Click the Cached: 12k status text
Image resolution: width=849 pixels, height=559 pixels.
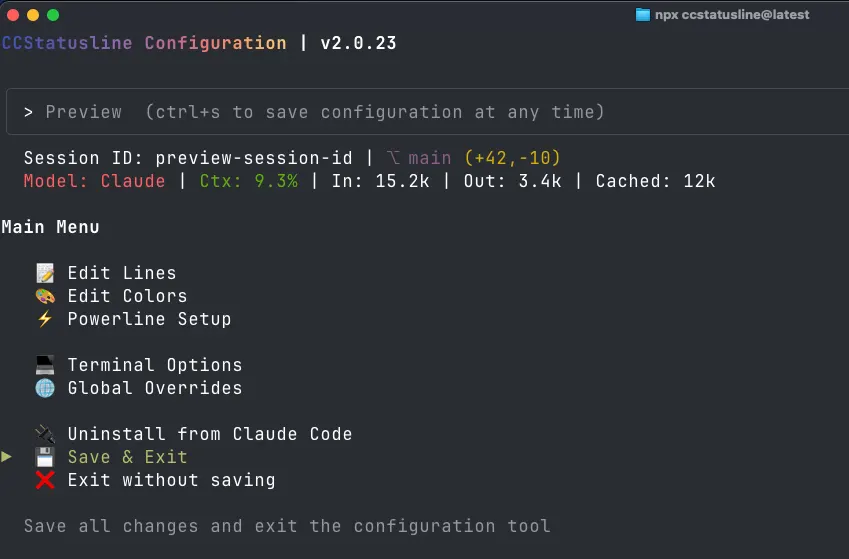point(655,181)
